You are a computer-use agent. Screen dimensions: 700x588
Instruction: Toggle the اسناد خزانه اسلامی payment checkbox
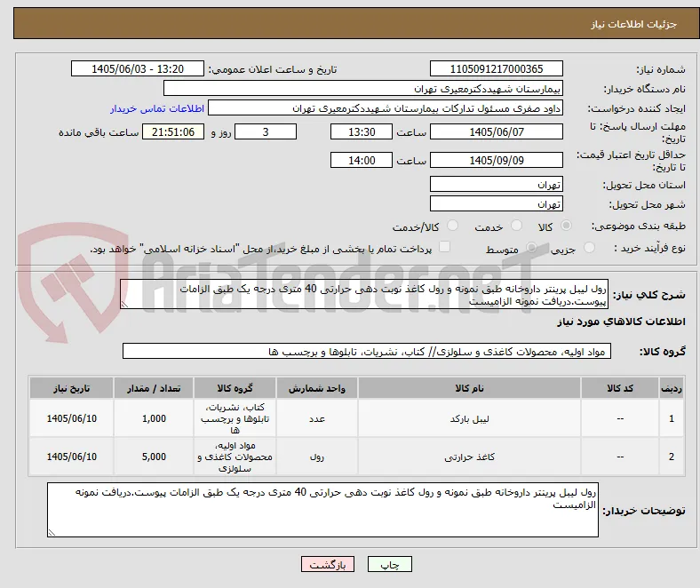pos(445,247)
